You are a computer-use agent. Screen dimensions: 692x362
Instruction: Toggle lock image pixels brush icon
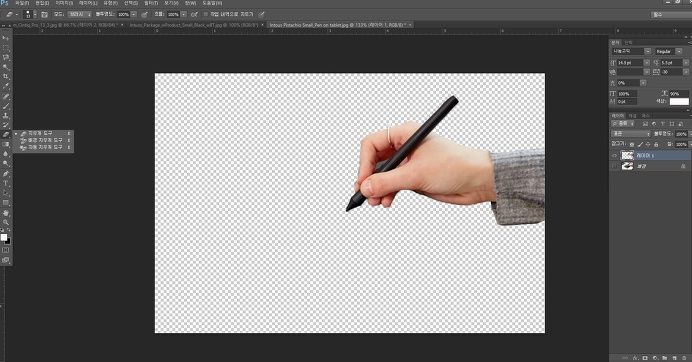[640, 144]
